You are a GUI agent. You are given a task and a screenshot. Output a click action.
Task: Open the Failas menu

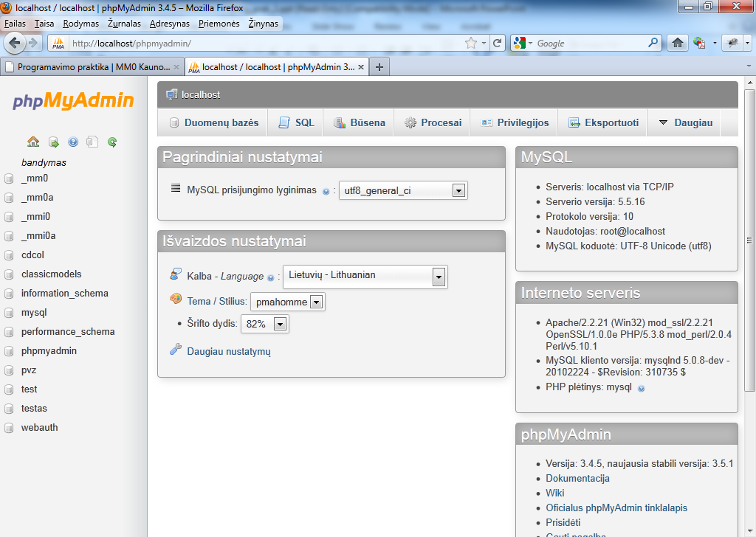[15, 24]
